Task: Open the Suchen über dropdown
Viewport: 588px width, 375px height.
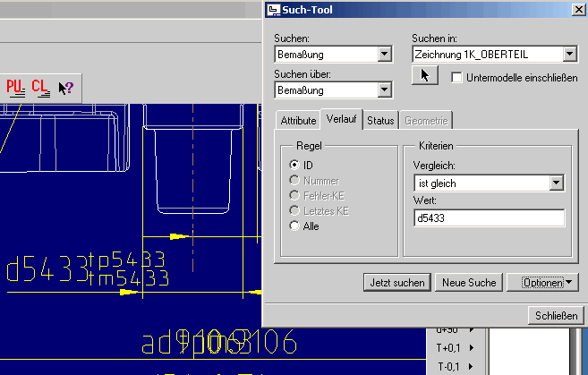Action: pos(384,90)
